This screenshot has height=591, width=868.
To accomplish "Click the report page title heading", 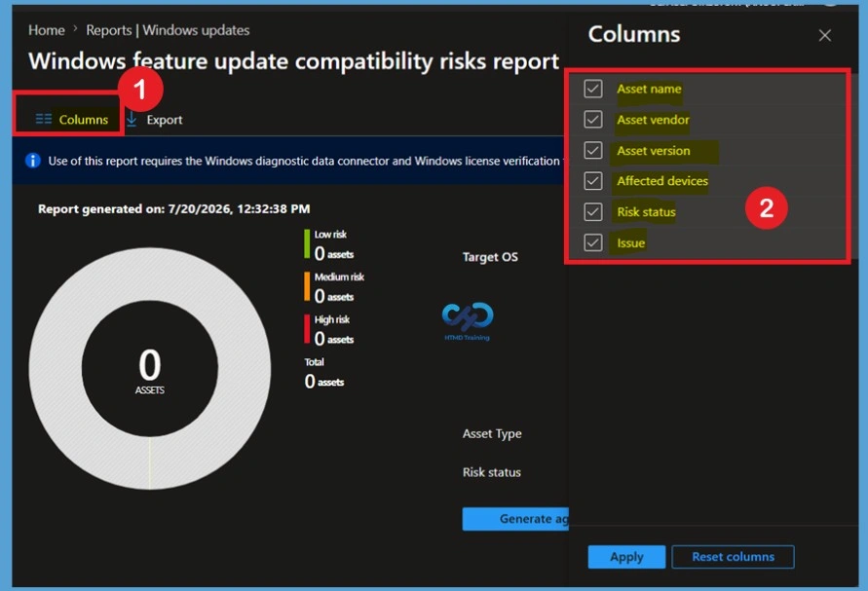I will coord(293,61).
